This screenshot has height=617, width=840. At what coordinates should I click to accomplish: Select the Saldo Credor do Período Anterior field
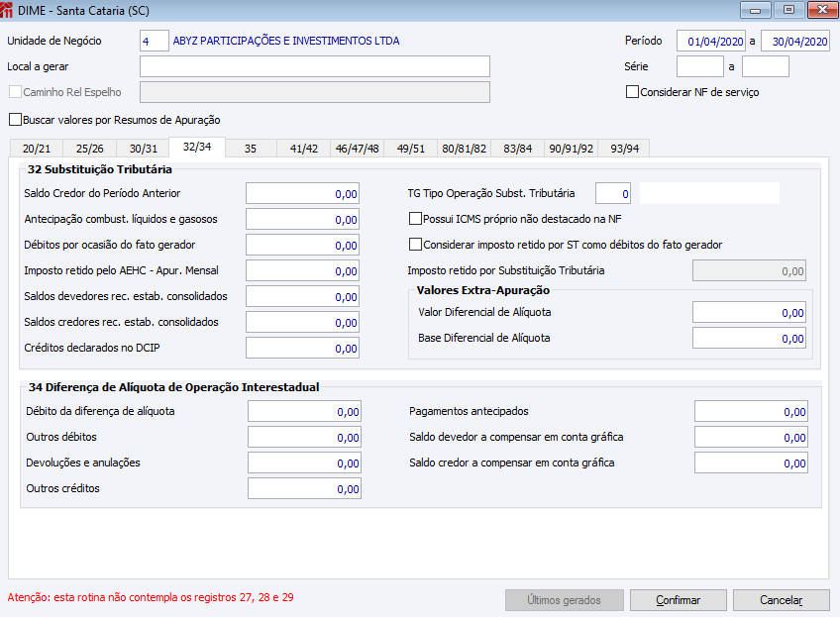(x=303, y=193)
